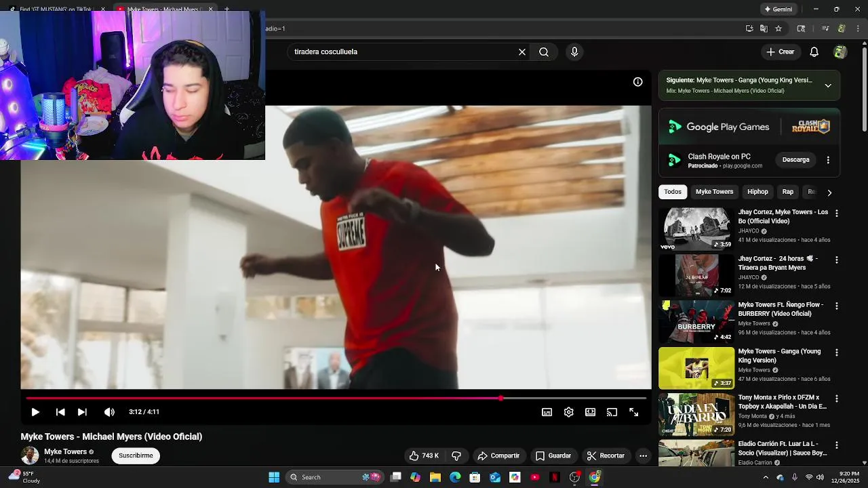Click install/cast screen icon in address bar
The width and height of the screenshot is (868, 488).
pyautogui.click(x=749, y=28)
